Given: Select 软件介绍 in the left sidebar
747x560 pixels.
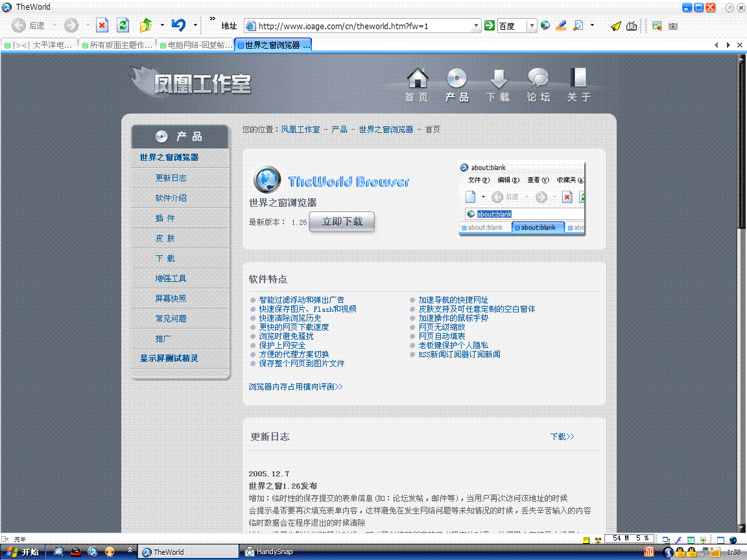Looking at the screenshot, I should click(171, 198).
